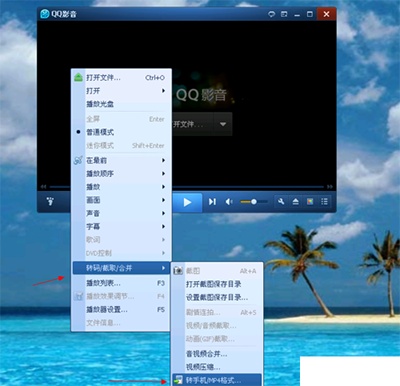400x386 pixels.
Task: Click the greyed 文件信息... entry
Action: [x=121, y=323]
